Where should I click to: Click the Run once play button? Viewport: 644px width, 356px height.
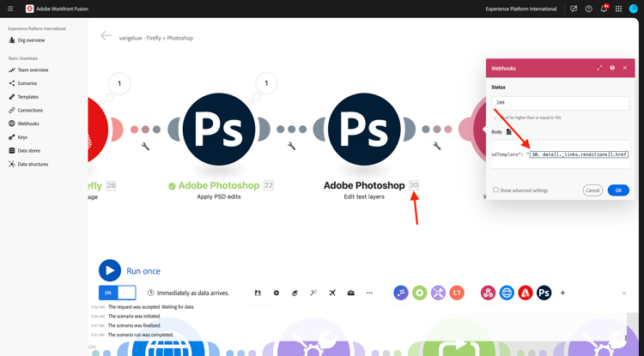110,271
